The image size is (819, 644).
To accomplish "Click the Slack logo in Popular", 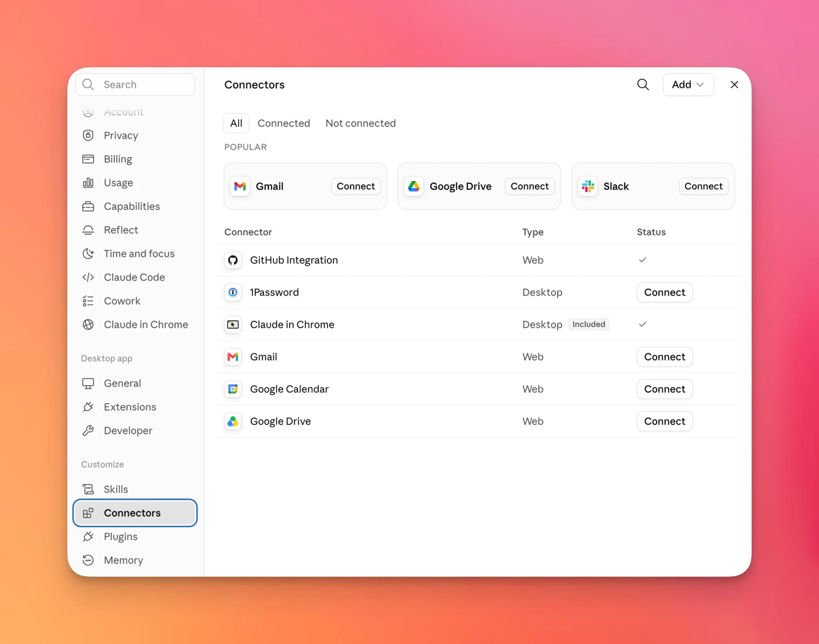I will [588, 186].
